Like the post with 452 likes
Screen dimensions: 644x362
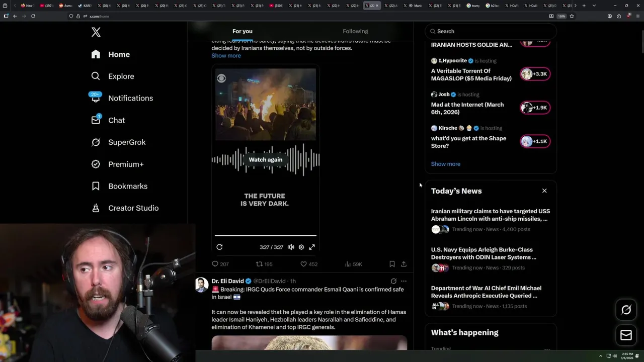point(308,264)
